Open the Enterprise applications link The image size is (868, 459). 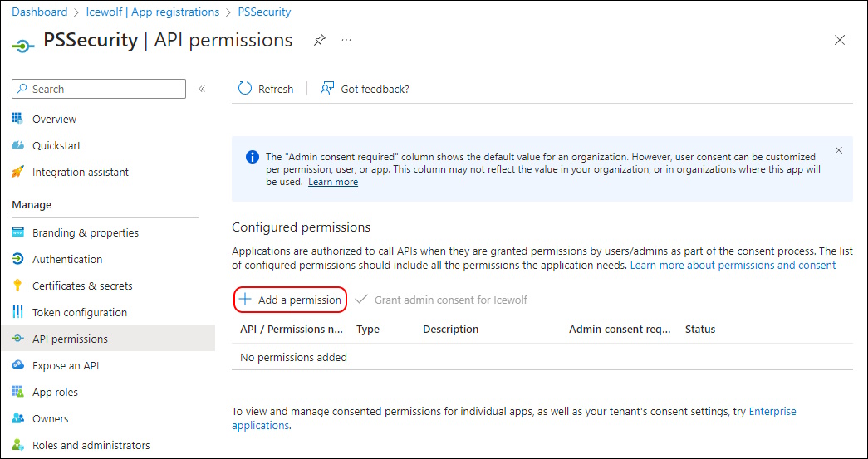coord(513,418)
